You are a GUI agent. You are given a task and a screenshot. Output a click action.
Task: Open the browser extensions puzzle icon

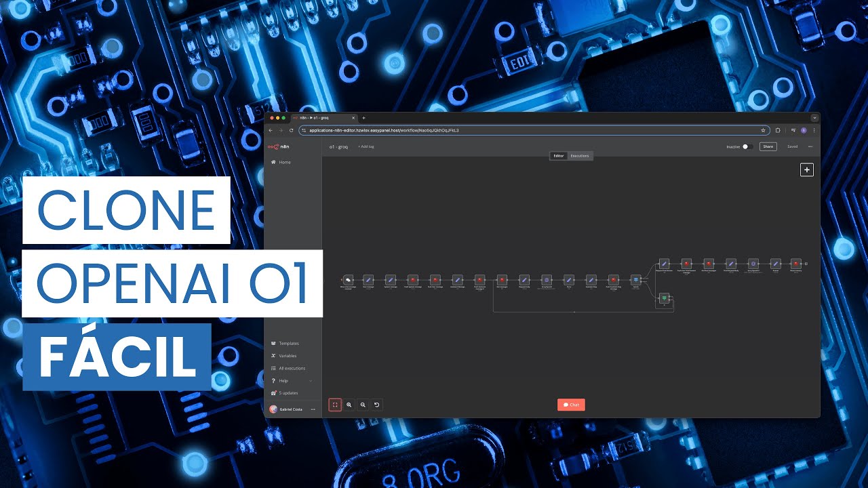(778, 130)
